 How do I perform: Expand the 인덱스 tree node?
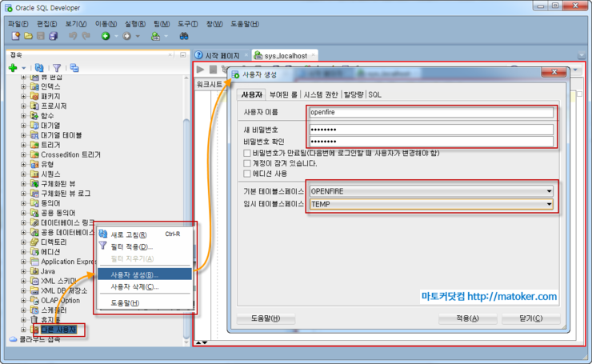point(23,86)
